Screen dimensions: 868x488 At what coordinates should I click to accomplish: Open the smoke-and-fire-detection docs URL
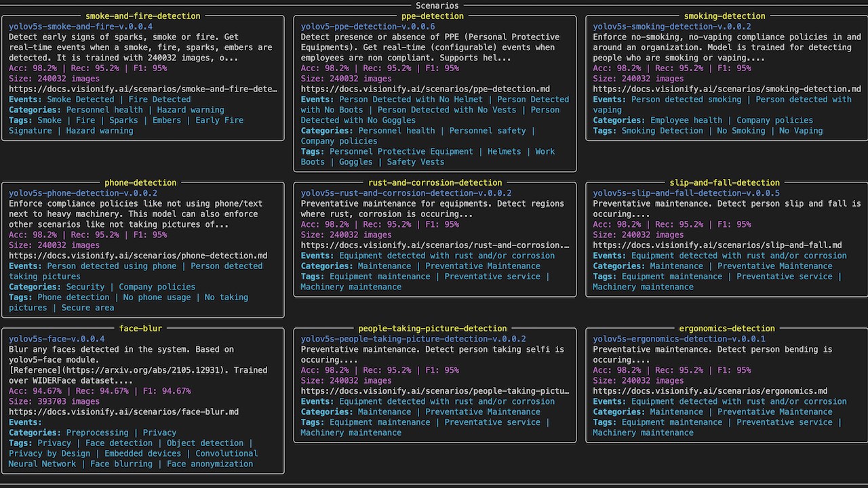pos(143,89)
